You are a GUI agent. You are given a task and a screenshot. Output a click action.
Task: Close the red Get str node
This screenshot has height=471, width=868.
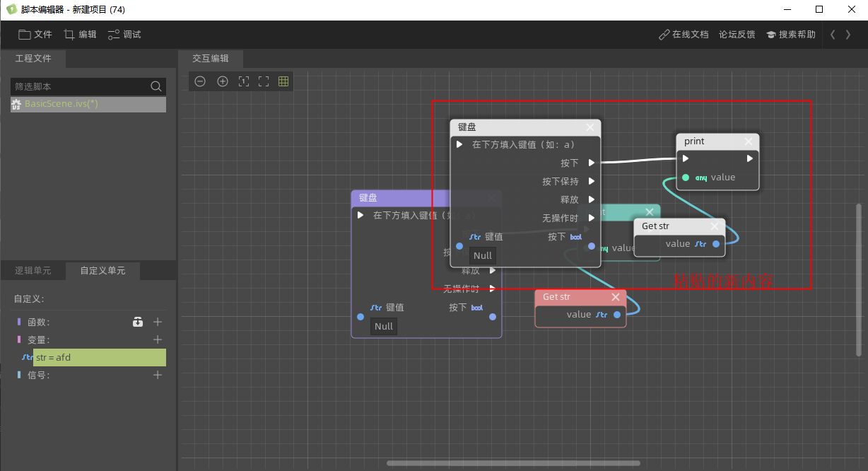tap(615, 297)
